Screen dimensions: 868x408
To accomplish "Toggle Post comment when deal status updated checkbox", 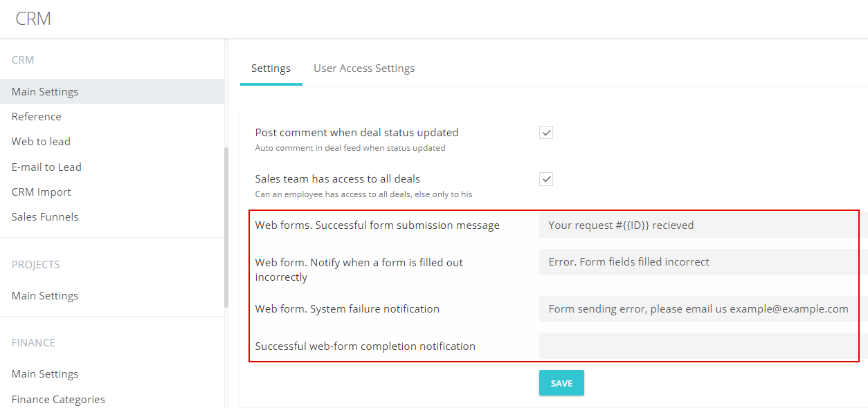I will tap(546, 133).
